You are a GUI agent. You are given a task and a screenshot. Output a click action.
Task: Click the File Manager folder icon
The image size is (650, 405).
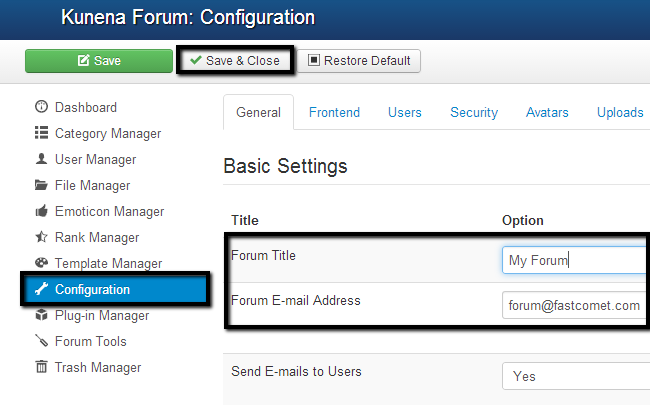41,185
